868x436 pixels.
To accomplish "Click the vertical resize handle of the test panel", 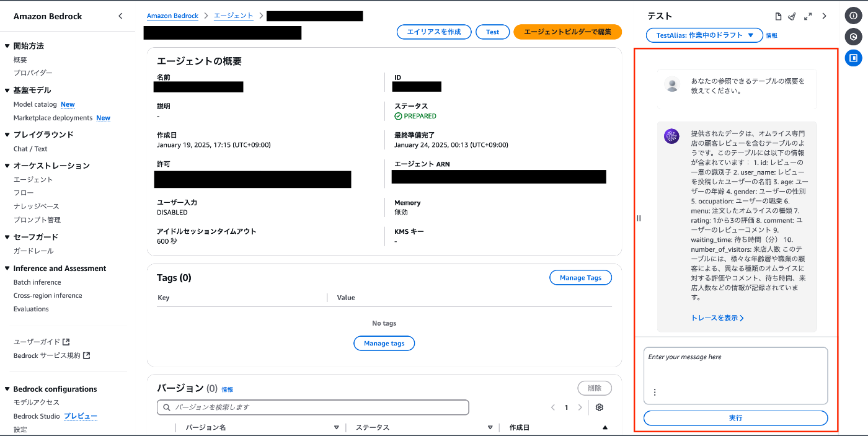I will point(639,218).
